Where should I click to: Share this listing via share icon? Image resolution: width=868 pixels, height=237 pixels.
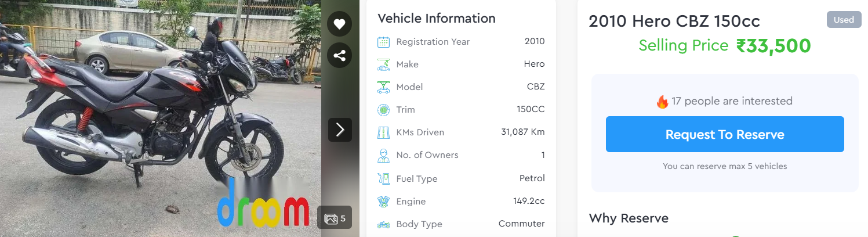(340, 56)
